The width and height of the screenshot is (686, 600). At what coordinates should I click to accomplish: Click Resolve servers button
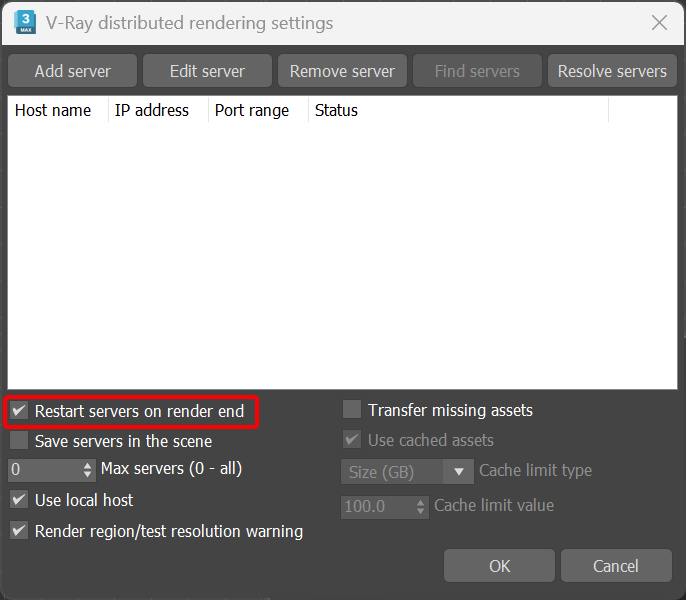(x=612, y=71)
